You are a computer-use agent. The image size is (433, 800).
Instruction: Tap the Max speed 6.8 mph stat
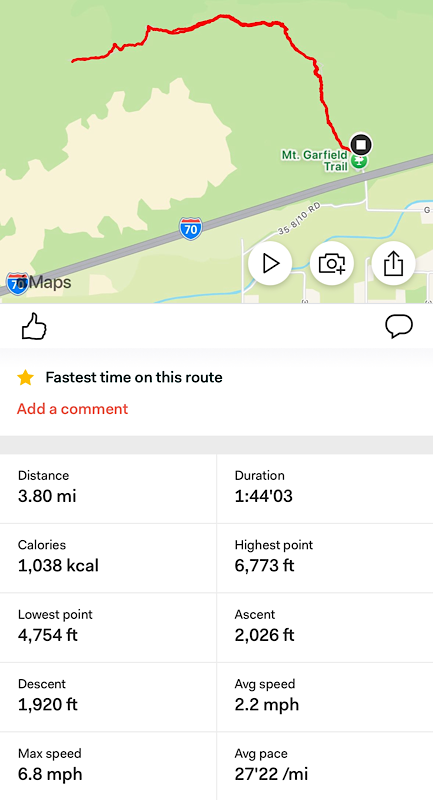click(108, 766)
